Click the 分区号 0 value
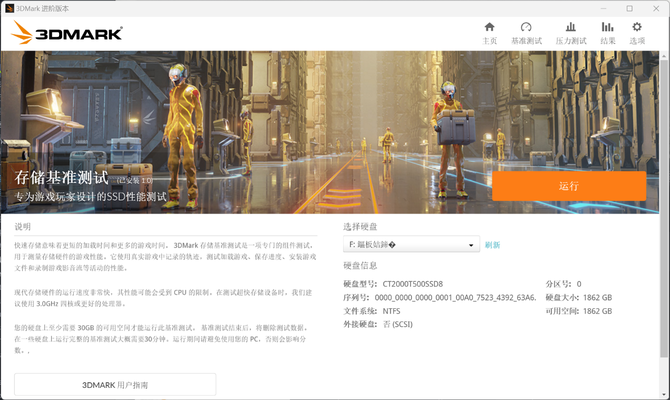The image size is (670, 400). point(579,284)
